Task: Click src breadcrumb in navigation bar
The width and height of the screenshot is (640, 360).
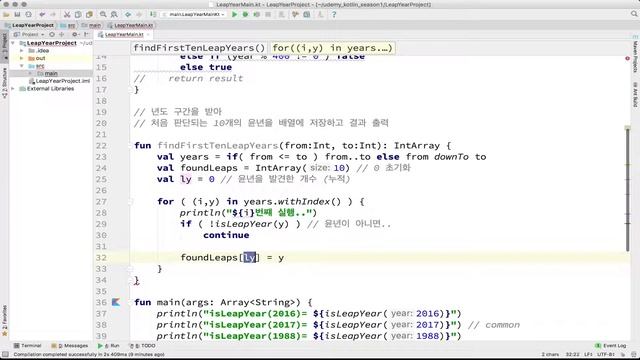Action: pos(68,25)
